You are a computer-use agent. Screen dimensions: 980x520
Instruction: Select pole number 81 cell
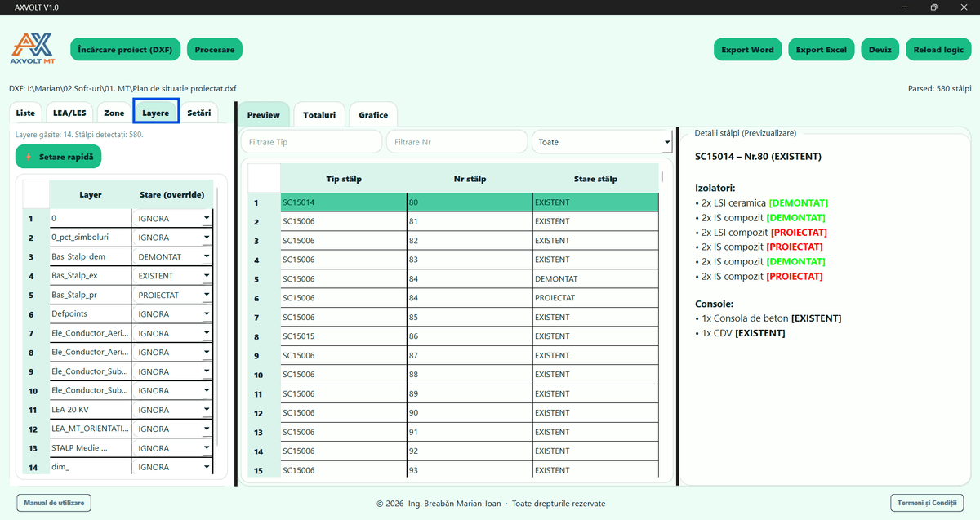[470, 221]
